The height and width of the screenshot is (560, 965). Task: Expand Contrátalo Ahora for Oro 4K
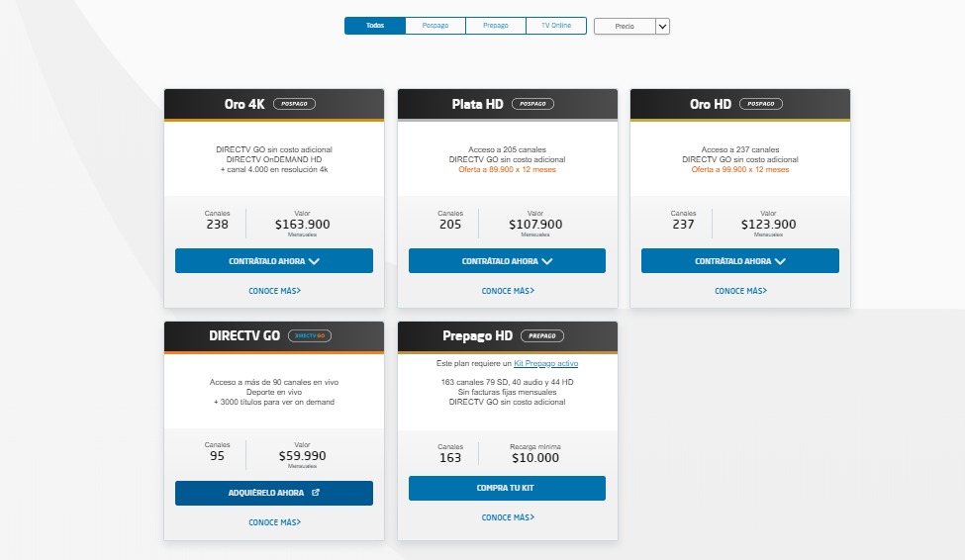tap(274, 261)
